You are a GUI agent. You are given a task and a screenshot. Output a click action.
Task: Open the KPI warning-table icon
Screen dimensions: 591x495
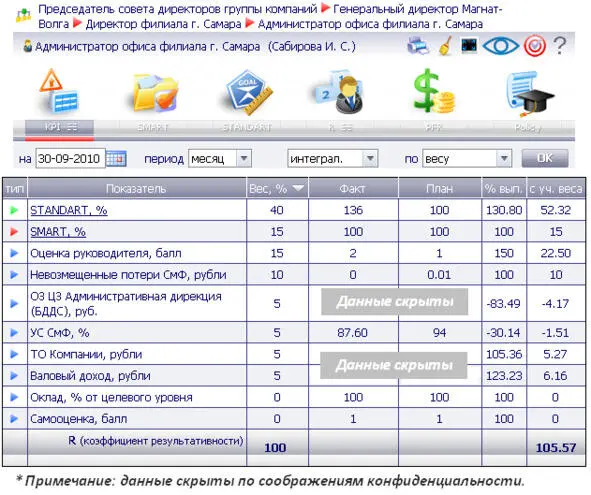coord(59,91)
